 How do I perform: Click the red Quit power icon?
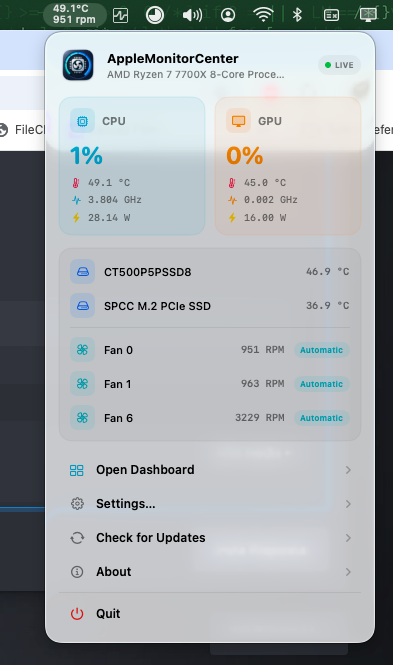77,614
